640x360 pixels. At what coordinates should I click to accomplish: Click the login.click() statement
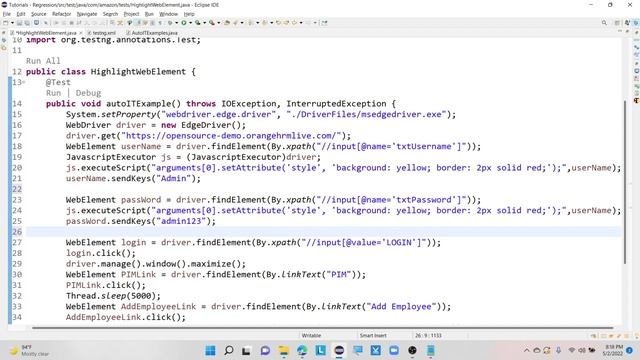101,253
